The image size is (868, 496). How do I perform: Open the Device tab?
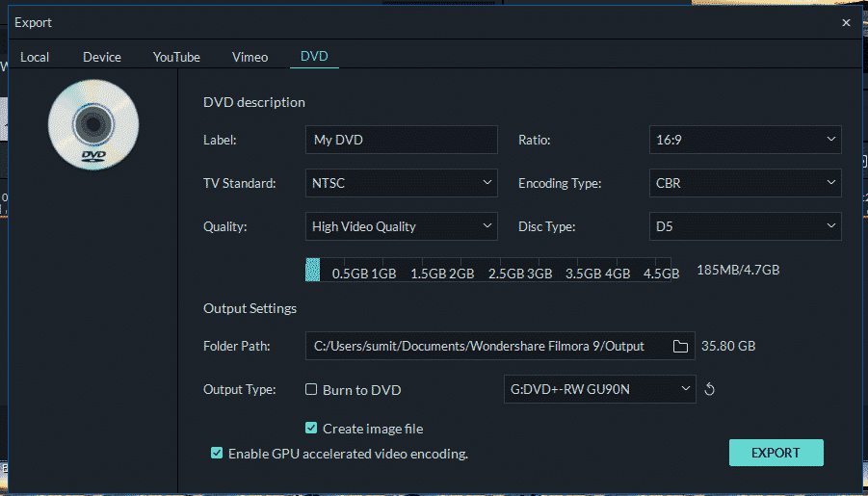102,57
